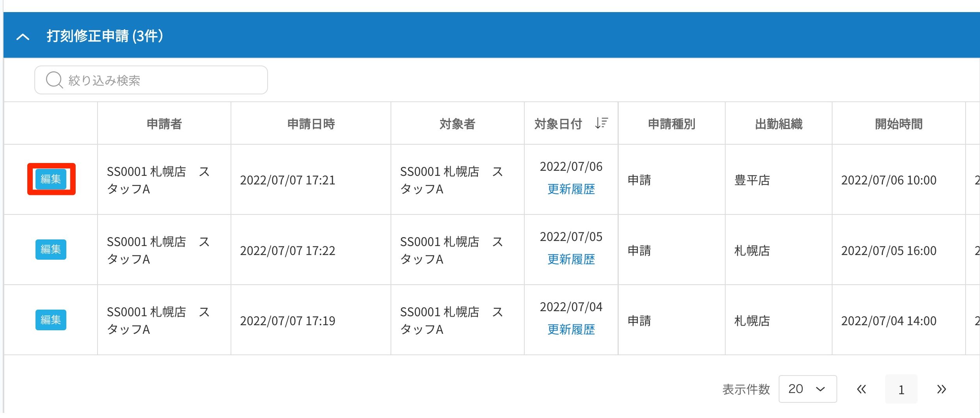Click the 開始時間 column header
Viewport: 980px width, 418px height.
(898, 124)
